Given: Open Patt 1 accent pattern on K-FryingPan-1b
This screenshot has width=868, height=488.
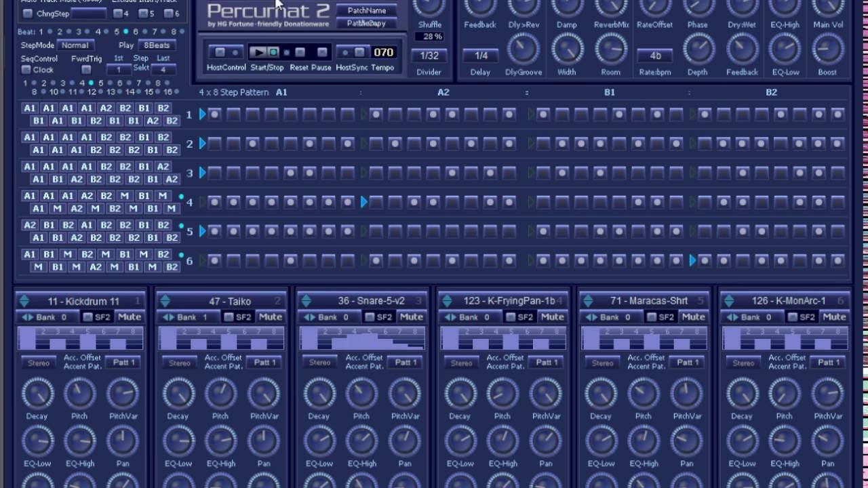Looking at the screenshot, I should (547, 363).
